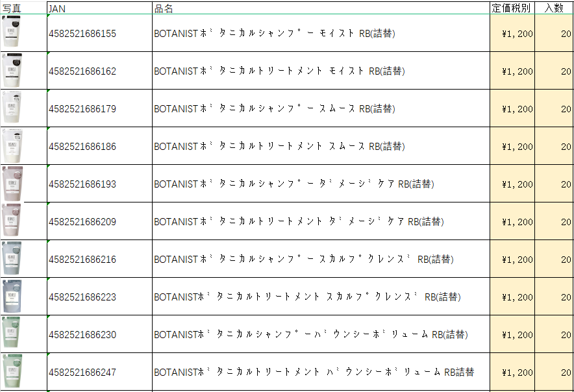Select quantity 20 in row 4582521686155
The height and width of the screenshot is (392, 574).
coord(555,33)
